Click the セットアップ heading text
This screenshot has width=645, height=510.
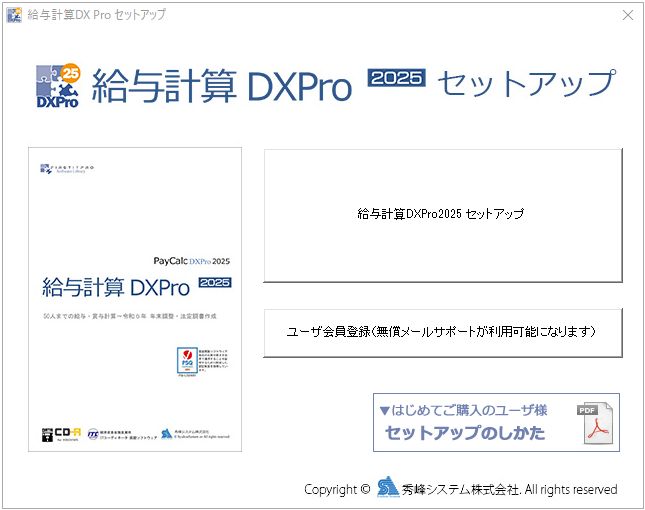click(x=527, y=83)
